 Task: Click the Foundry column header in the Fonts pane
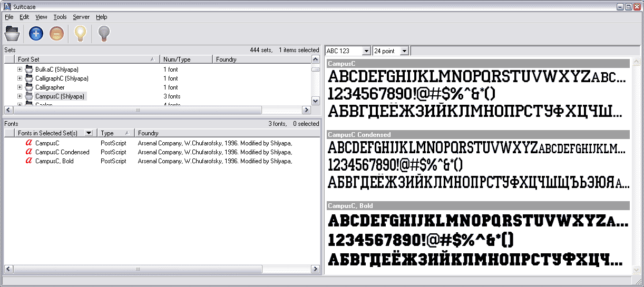[227, 133]
